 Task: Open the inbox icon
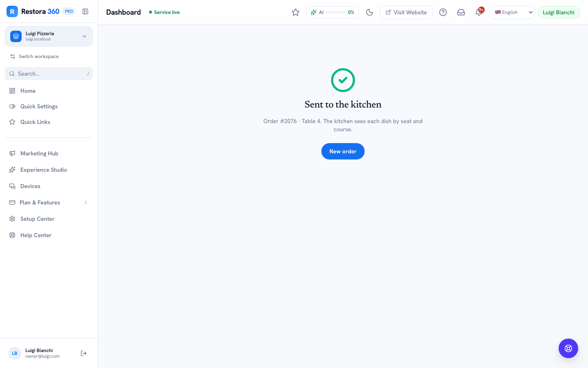pyautogui.click(x=461, y=12)
